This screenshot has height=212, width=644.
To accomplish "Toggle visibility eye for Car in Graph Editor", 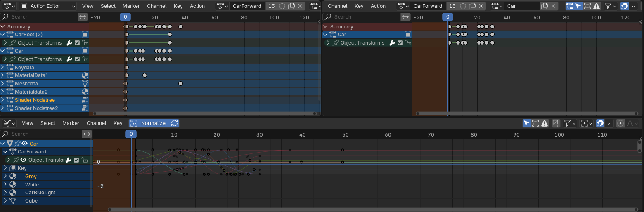I will tap(25, 144).
